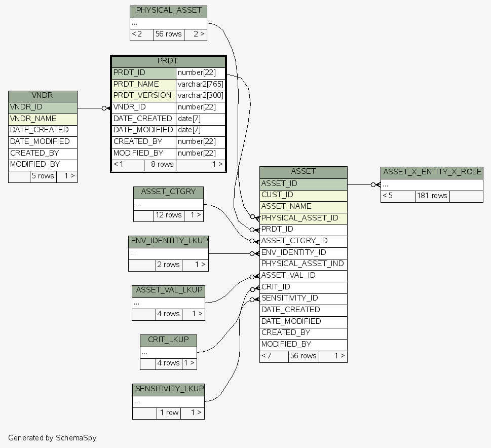Select PHYSICAL_ASSET_IND column in ASSET table

coord(303,264)
